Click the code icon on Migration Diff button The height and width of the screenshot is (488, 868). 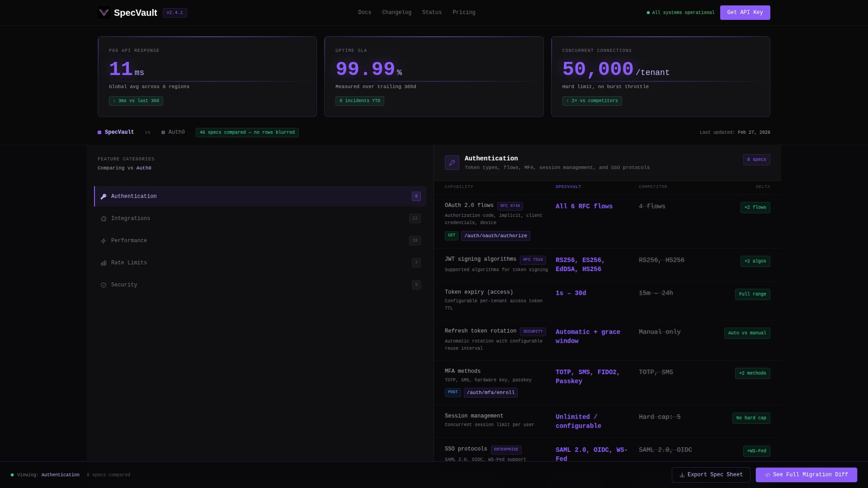[768, 475]
